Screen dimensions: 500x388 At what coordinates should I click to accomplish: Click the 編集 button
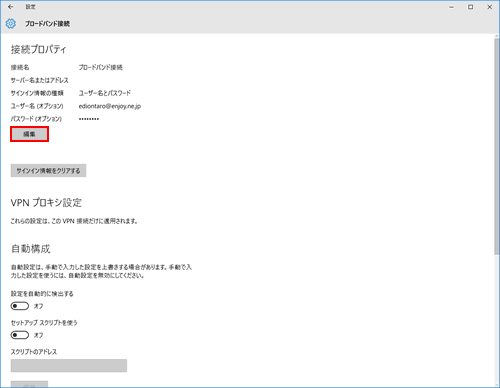[x=29, y=134]
